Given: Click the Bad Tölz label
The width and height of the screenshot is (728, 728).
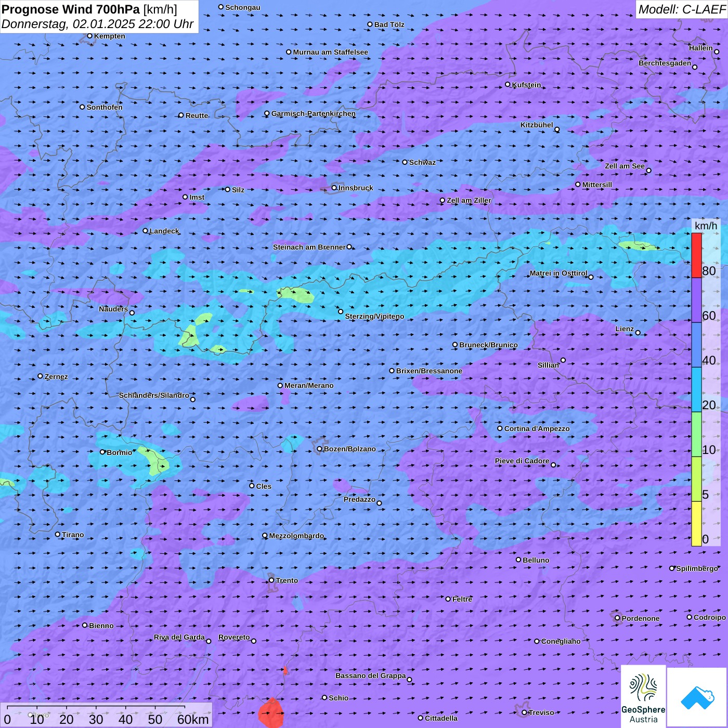Looking at the screenshot, I should (x=389, y=24).
